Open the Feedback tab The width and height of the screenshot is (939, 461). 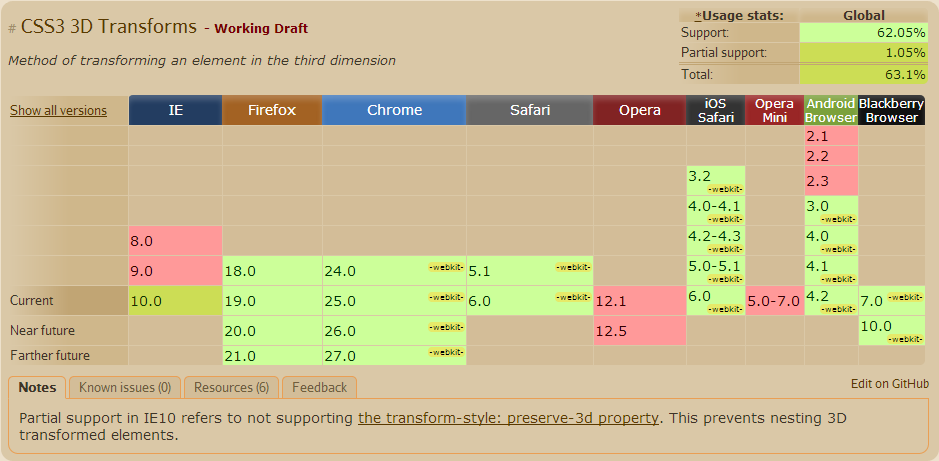coord(320,387)
